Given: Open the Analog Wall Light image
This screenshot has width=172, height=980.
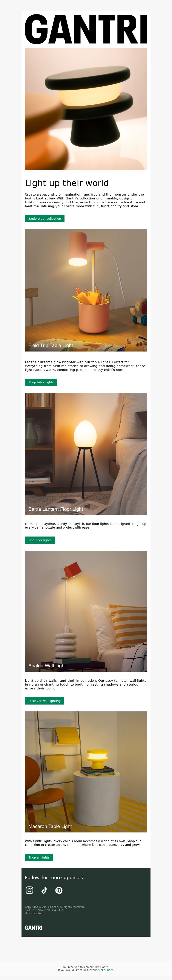Looking at the screenshot, I should pyautogui.click(x=86, y=611).
